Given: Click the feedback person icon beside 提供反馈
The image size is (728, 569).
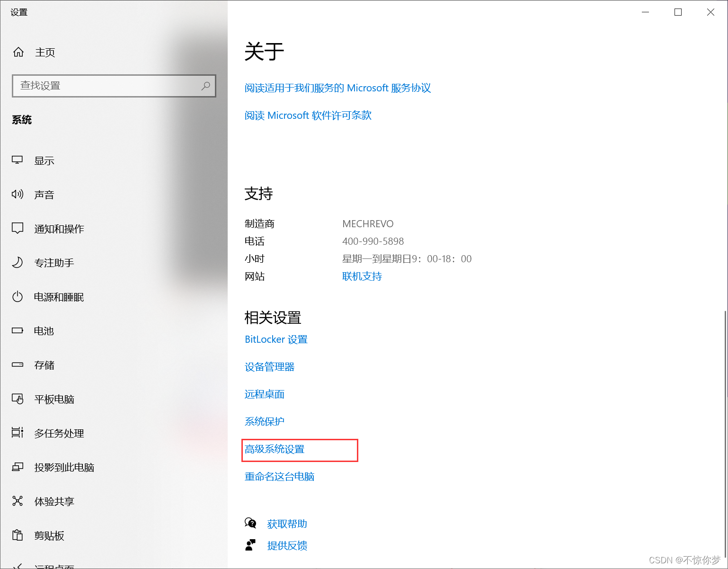Looking at the screenshot, I should 250,545.
